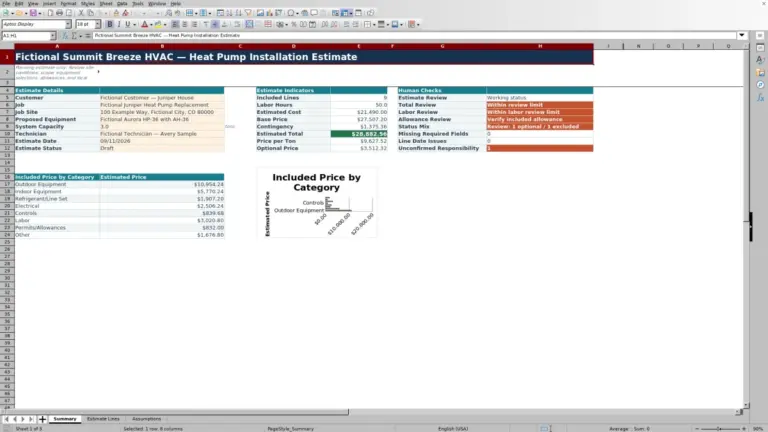Image resolution: width=768 pixels, height=432 pixels.
Task: Click the zoom out minus button
Action: tap(697, 429)
